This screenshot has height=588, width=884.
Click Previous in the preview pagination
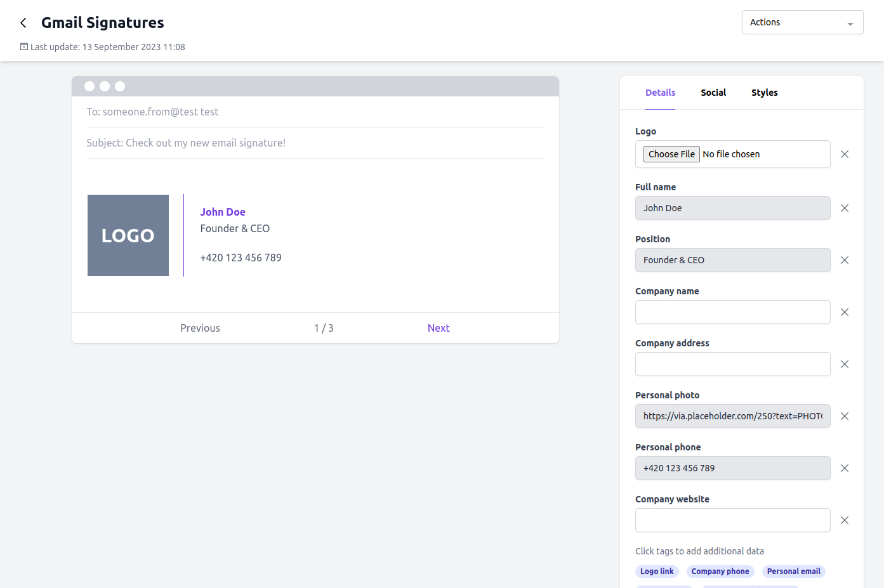(199, 328)
